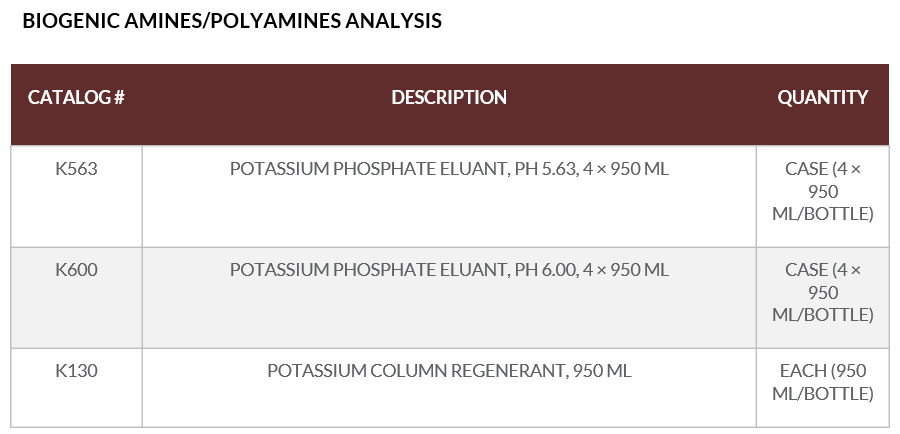
Task: Select catalog number K130
Action: pyautogui.click(x=76, y=371)
